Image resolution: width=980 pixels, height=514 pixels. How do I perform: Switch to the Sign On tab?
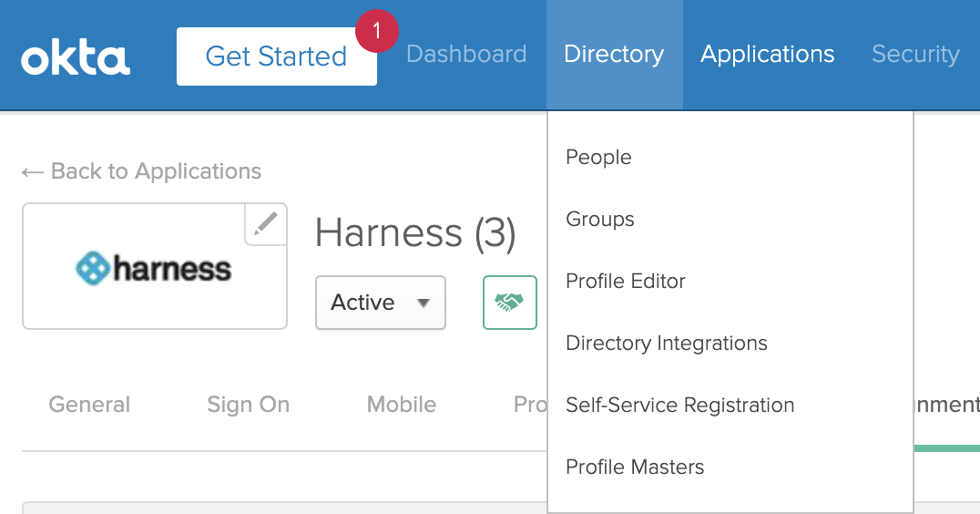(x=248, y=405)
